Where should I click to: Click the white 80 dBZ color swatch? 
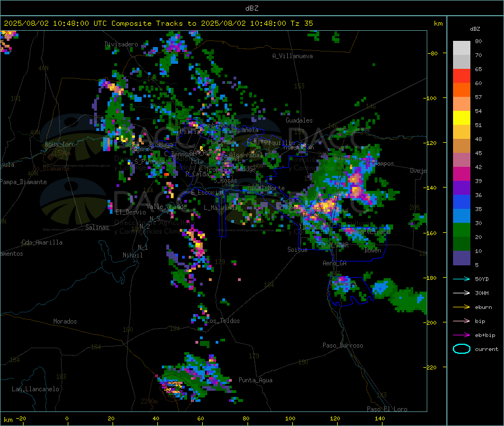(461, 48)
